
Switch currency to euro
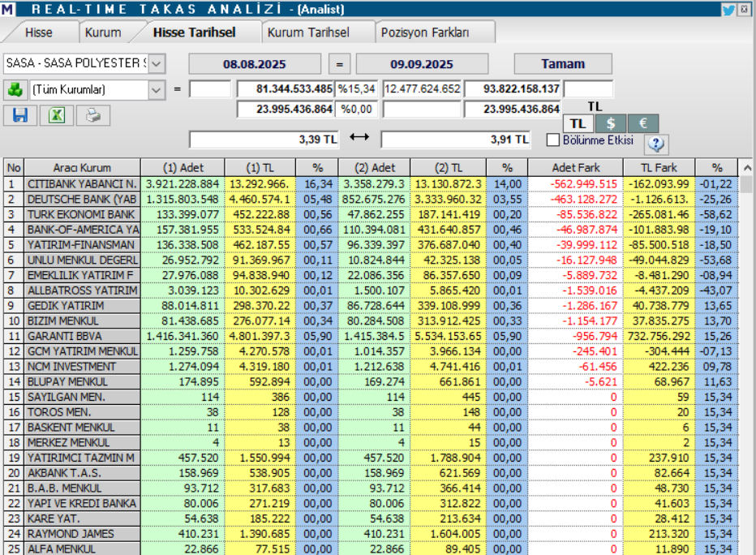(x=643, y=124)
